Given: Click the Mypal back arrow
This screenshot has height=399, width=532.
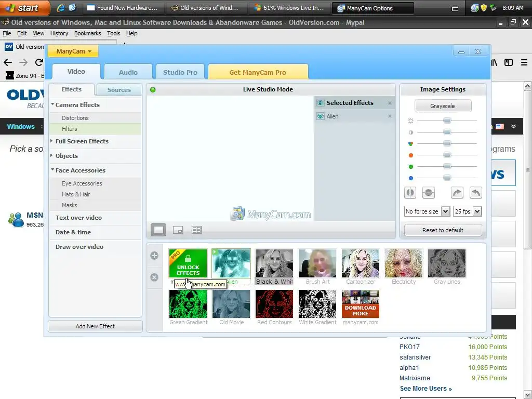Looking at the screenshot, I should pos(8,62).
